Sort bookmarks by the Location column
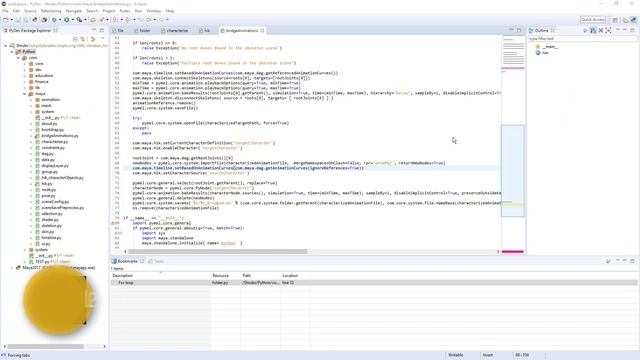The width and height of the screenshot is (640, 360). tap(295, 276)
